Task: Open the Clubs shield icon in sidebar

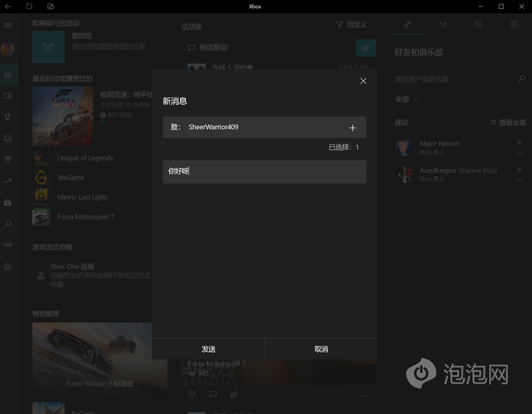Action: click(8, 160)
